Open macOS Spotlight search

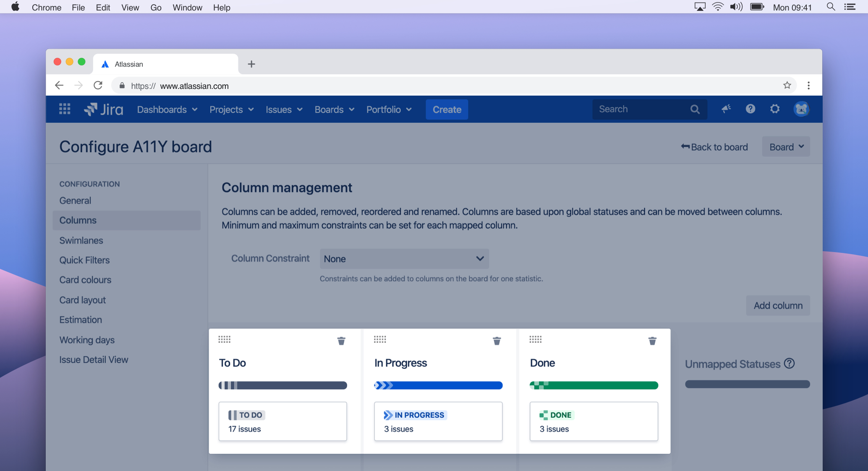[831, 7]
